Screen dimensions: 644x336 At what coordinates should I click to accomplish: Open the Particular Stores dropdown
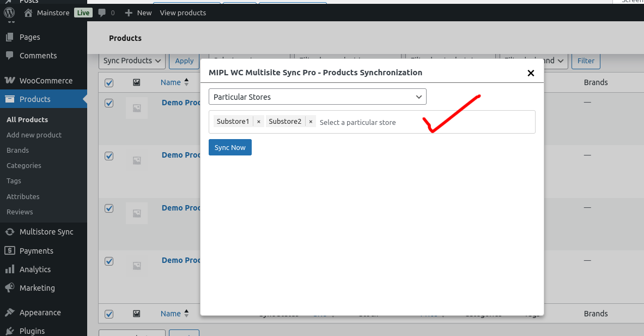coord(318,97)
